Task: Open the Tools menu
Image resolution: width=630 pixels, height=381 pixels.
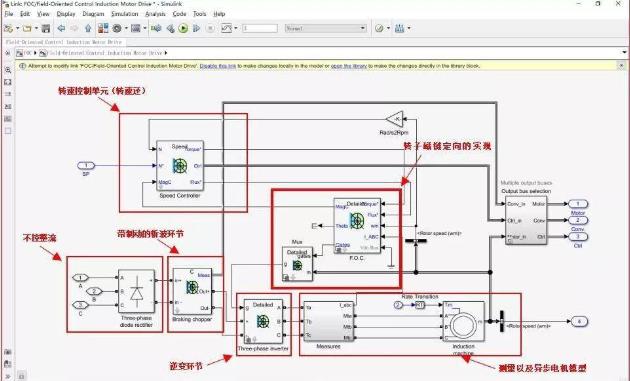Action: click(200, 14)
